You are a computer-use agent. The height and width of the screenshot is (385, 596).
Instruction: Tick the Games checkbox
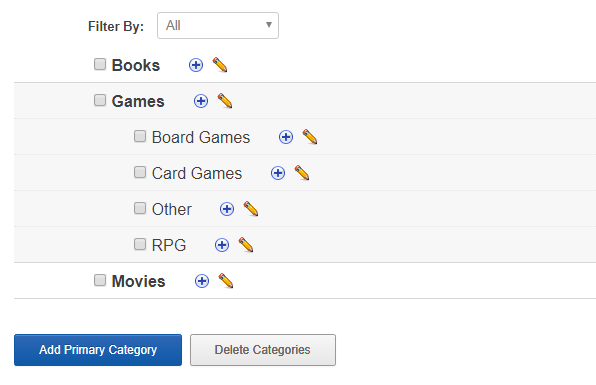point(100,100)
